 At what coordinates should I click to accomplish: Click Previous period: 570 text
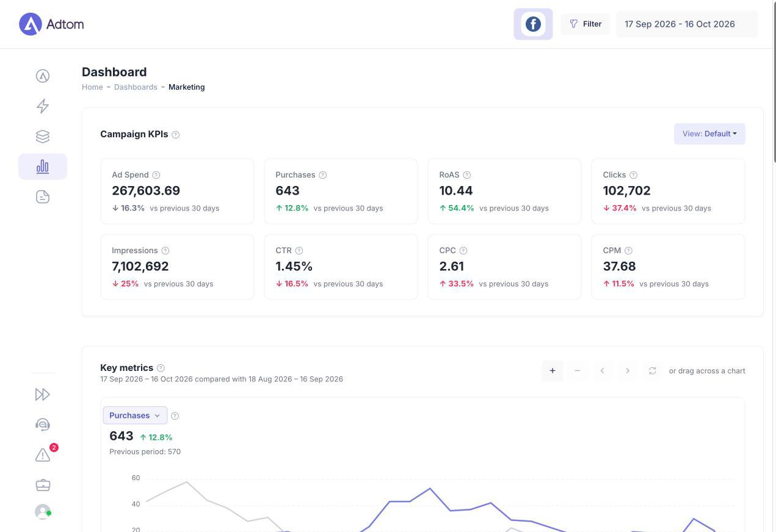point(145,452)
